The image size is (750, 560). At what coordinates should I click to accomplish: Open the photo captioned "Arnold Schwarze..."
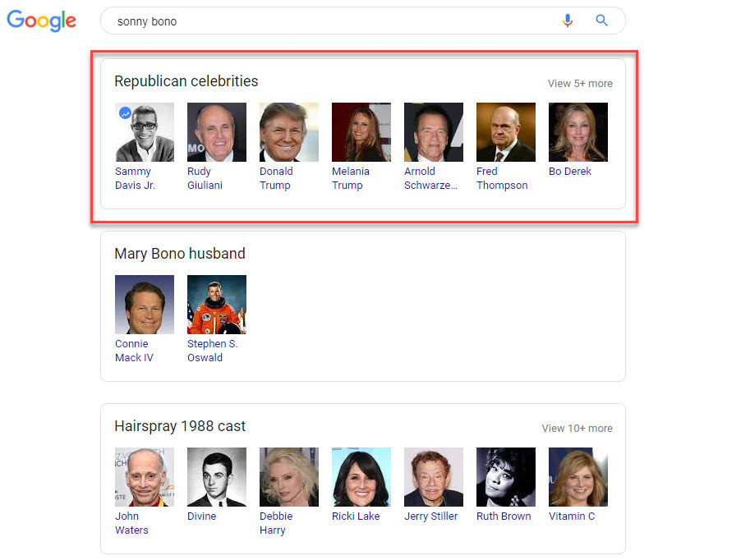click(434, 132)
